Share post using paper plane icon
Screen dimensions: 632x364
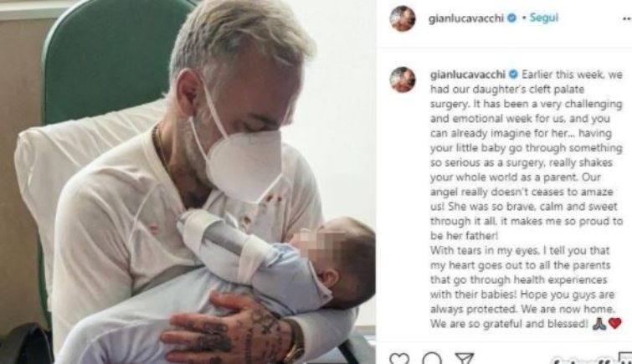[464, 358]
